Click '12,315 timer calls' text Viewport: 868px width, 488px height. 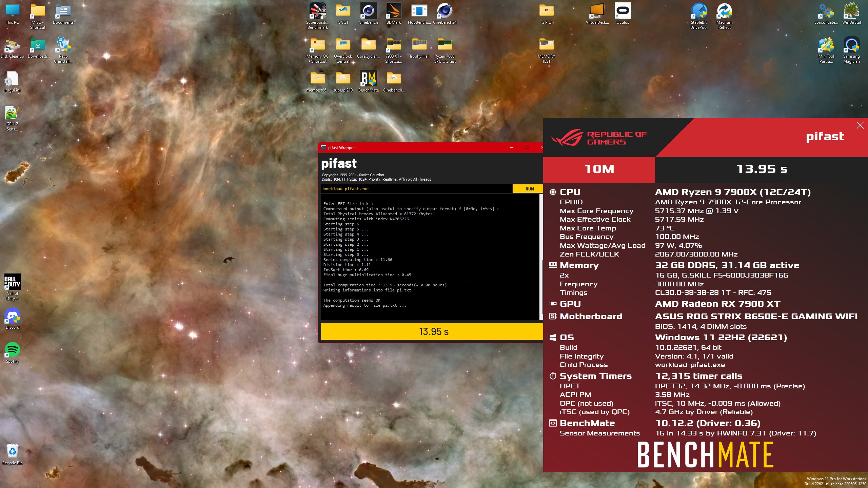point(698,376)
